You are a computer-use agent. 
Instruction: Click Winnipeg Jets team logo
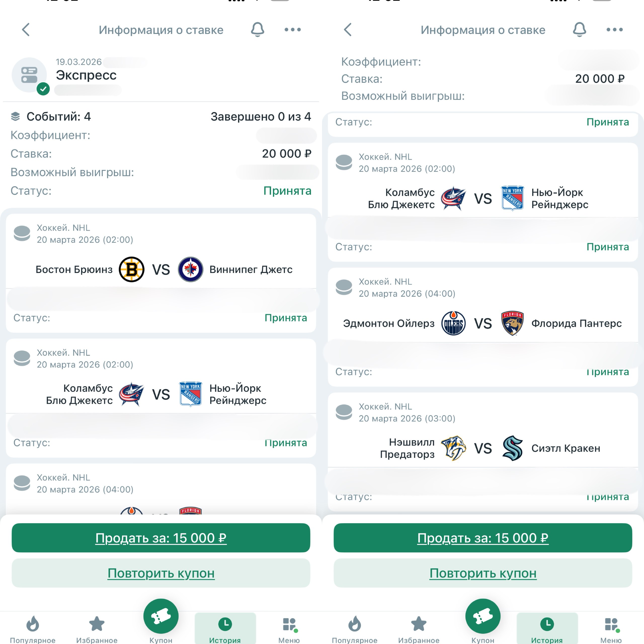(x=191, y=269)
